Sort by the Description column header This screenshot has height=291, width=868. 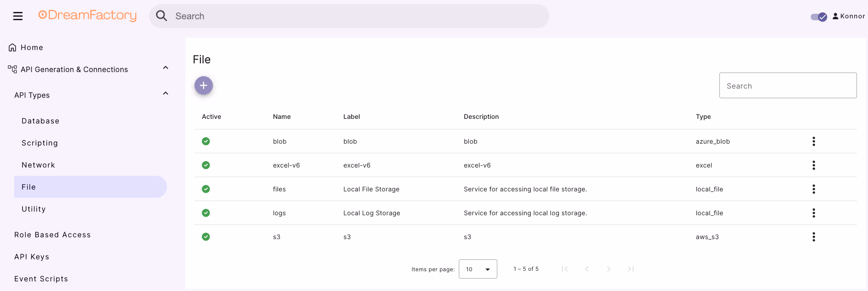coord(481,117)
